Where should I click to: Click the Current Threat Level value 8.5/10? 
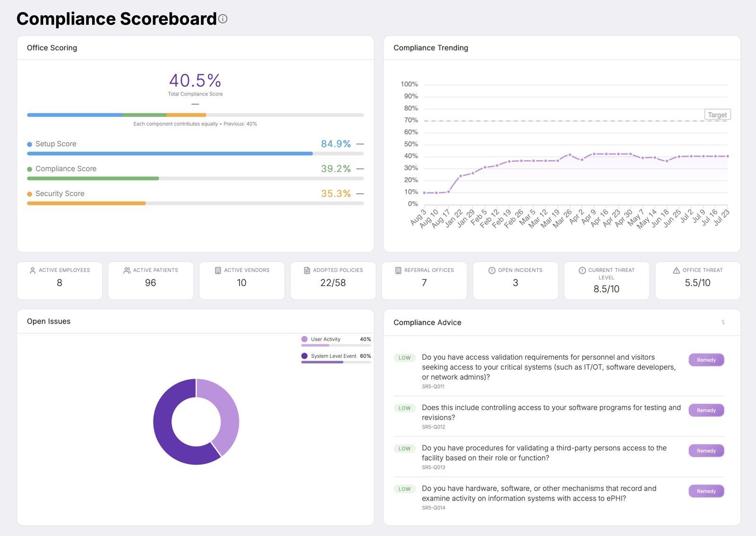coord(606,289)
